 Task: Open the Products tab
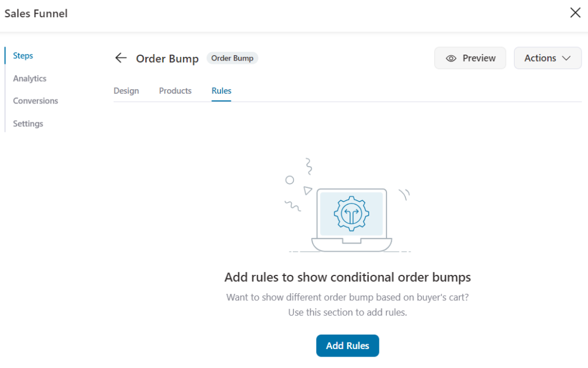[175, 91]
